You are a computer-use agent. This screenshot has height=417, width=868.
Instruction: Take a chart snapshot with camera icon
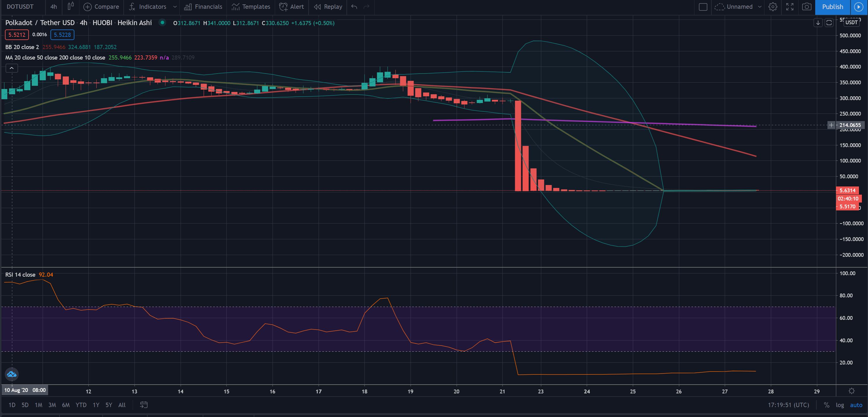(x=806, y=6)
